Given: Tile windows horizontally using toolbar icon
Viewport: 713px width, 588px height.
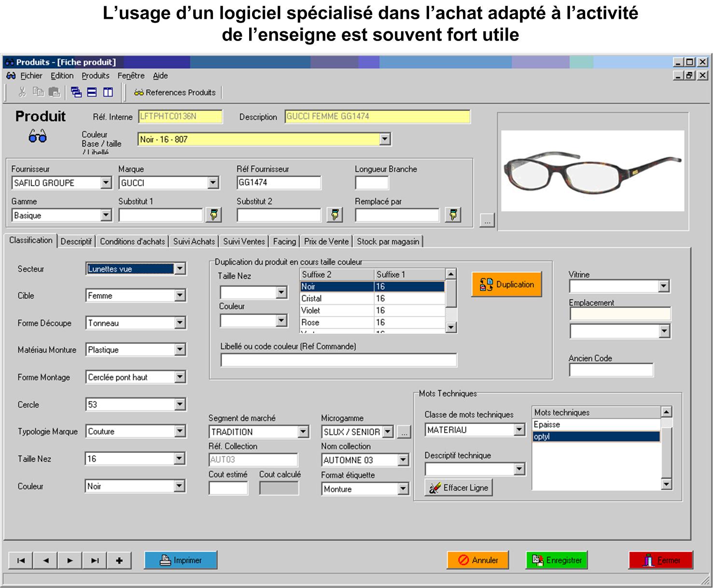Looking at the screenshot, I should click(x=92, y=92).
